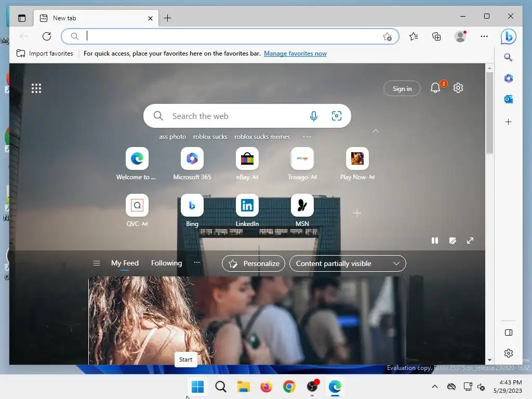
Task: Show hidden system tray icons chevron
Action: click(x=435, y=387)
